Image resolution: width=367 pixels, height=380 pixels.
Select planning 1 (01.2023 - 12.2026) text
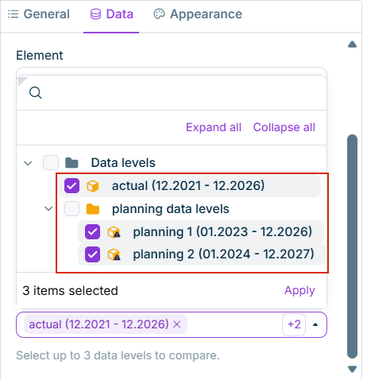tap(223, 232)
